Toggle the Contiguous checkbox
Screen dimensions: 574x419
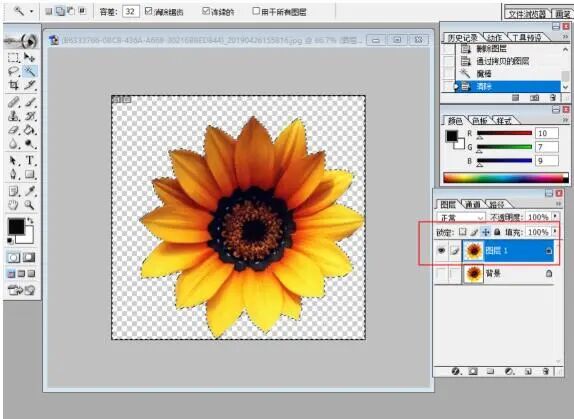(x=206, y=11)
